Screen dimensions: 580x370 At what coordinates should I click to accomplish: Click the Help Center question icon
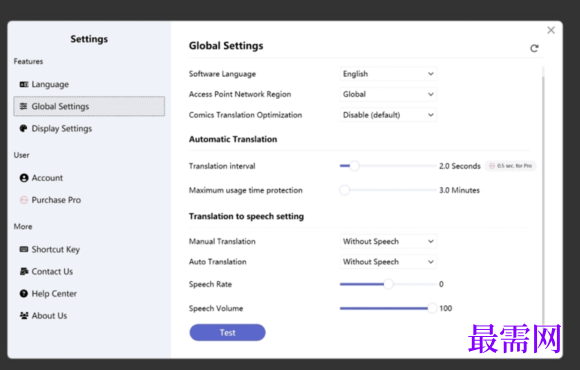[24, 294]
